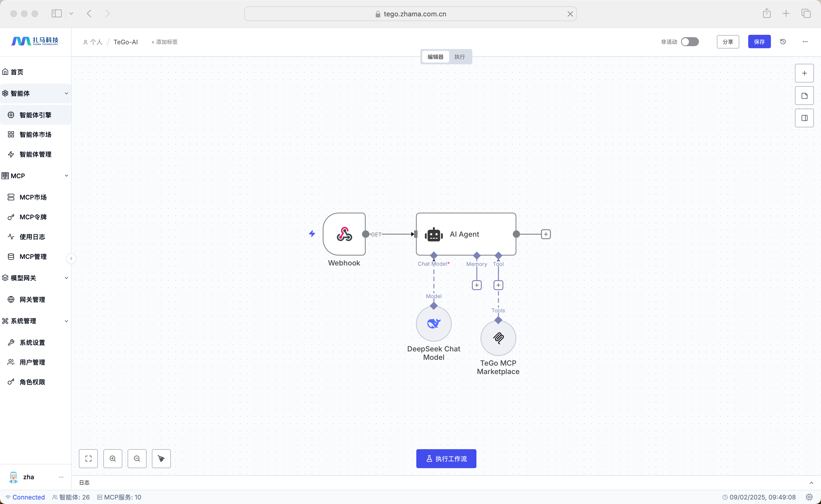821x504 pixels.
Task: Toggle the right side panel icon
Action: pyautogui.click(x=804, y=118)
